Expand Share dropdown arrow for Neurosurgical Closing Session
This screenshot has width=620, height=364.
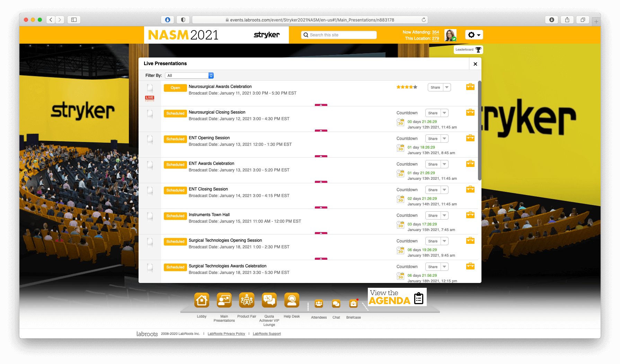(444, 113)
